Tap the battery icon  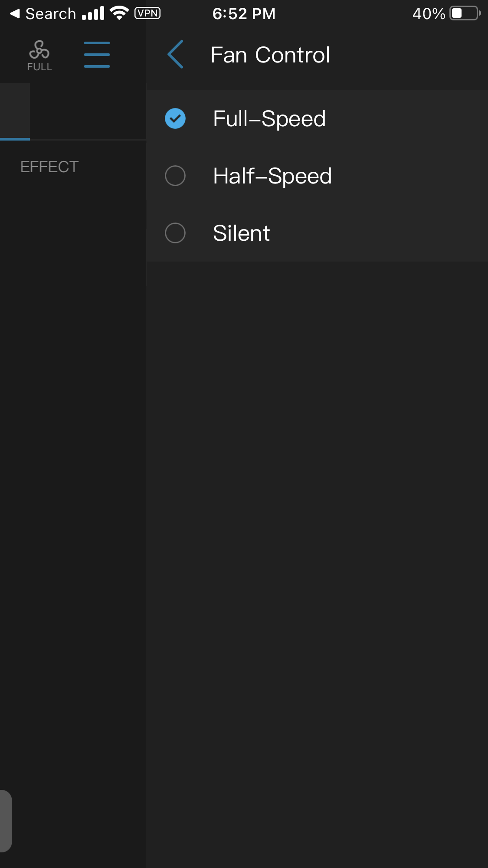click(465, 13)
